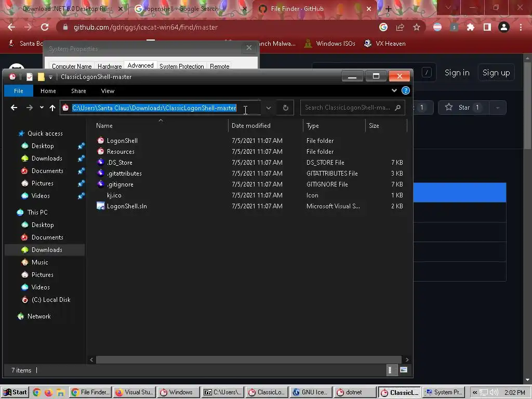The height and width of the screenshot is (399, 532).
Task: Sort by Type column
Action: click(x=334, y=125)
